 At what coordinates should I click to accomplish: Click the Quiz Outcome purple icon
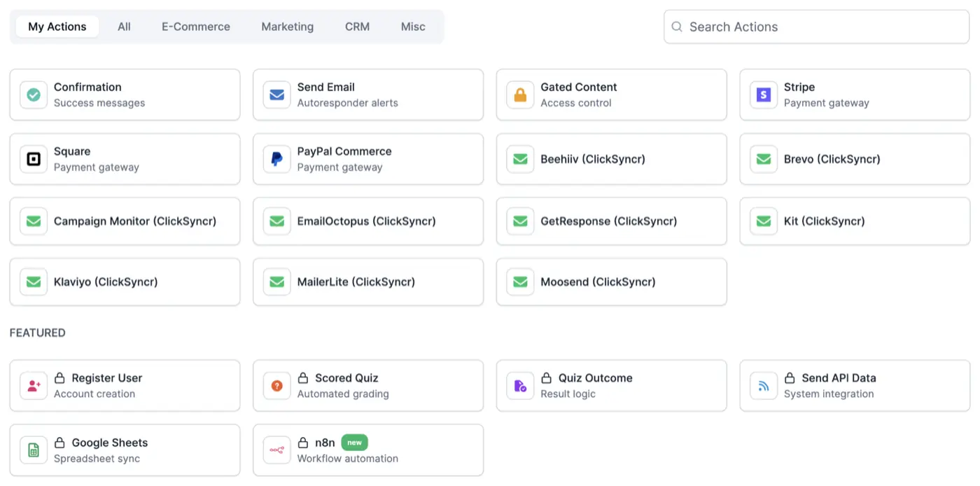(520, 386)
